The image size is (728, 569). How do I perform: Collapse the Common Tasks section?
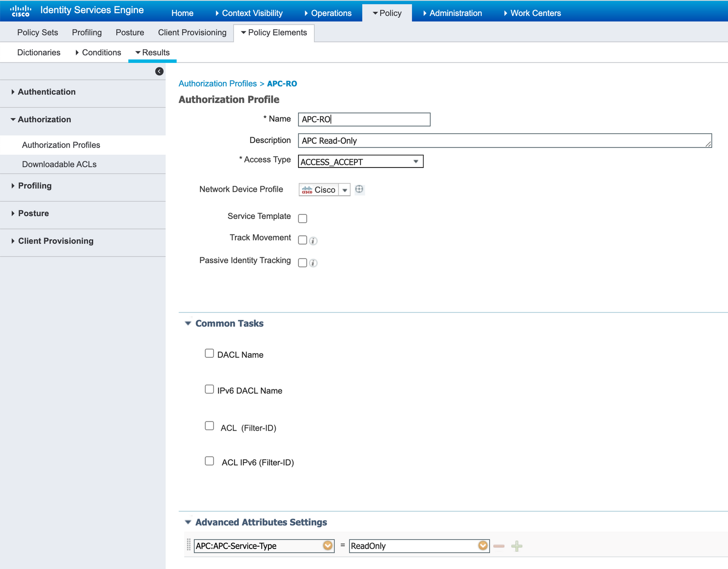tap(188, 323)
